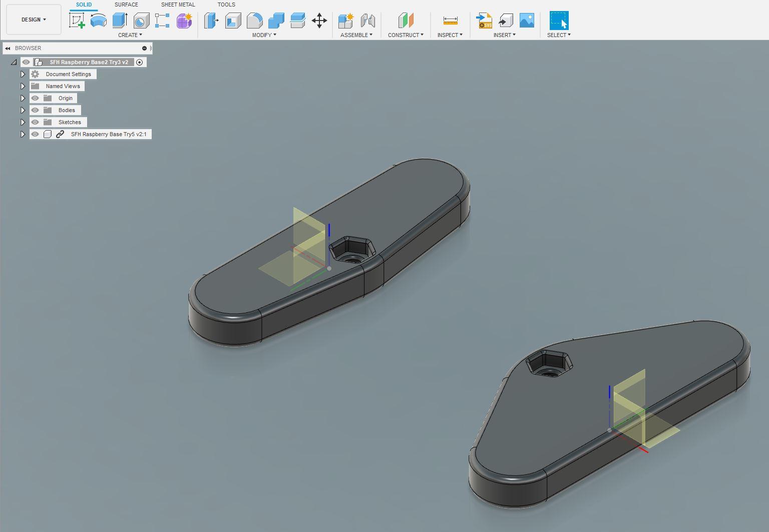Click the hexagonal pocket on the upper-left body
The image size is (769, 532).
[x=351, y=249]
